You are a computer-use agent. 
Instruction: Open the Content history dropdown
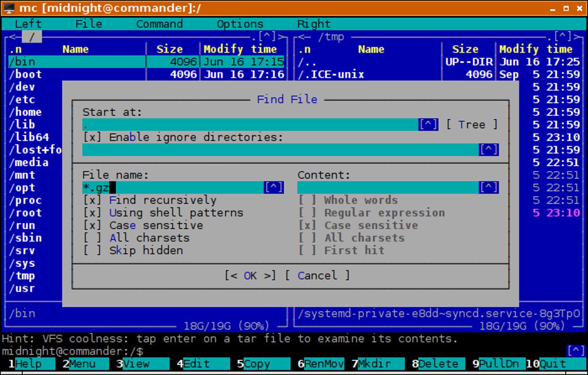[490, 187]
